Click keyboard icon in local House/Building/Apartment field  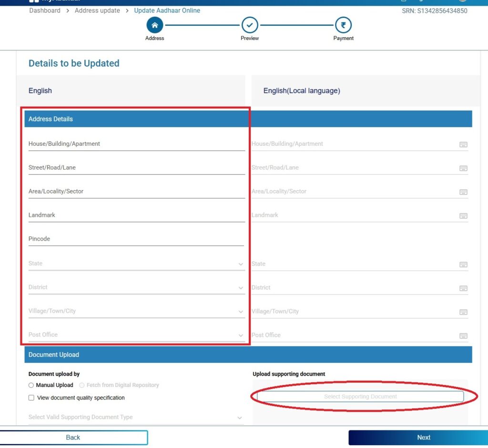click(x=463, y=144)
